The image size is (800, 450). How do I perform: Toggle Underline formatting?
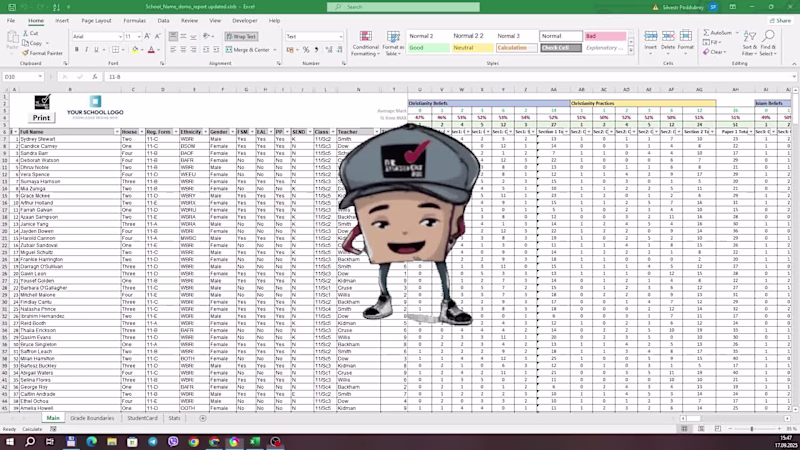[96, 49]
